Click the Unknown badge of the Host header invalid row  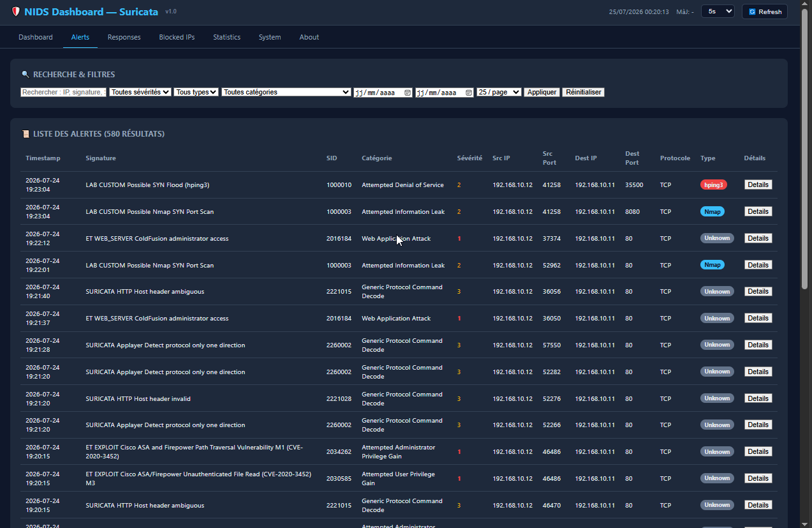click(x=717, y=398)
